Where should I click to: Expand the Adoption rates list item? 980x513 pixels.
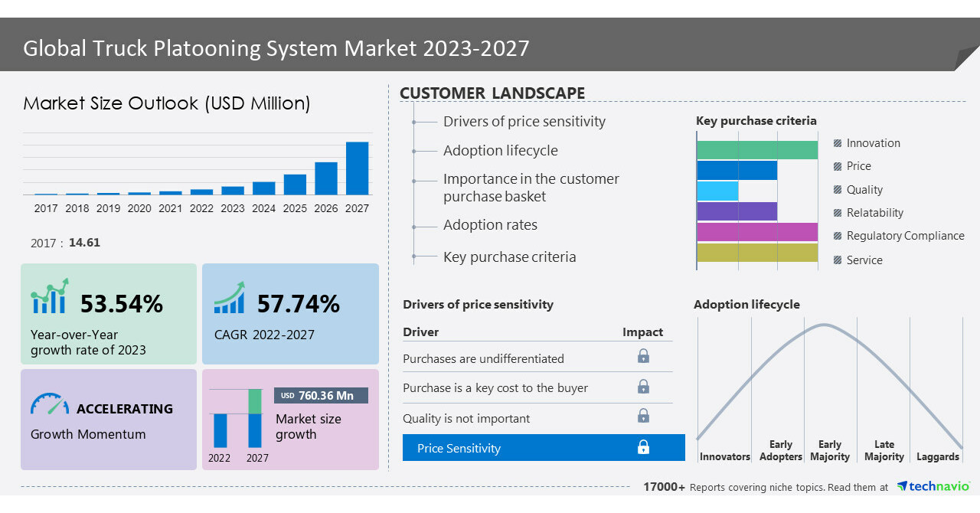(490, 225)
